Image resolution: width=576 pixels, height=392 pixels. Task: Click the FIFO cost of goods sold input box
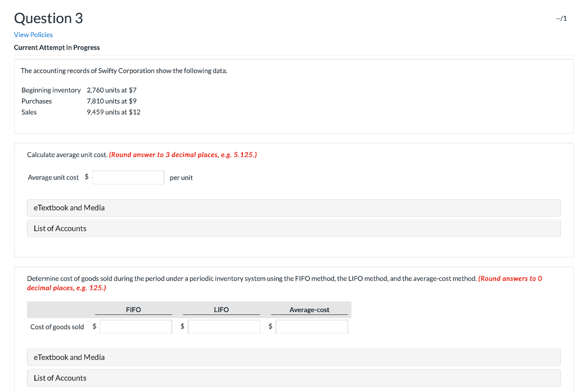[136, 326]
